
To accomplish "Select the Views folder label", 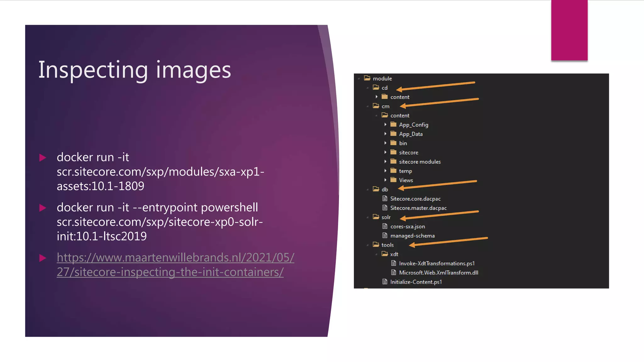I will (406, 180).
